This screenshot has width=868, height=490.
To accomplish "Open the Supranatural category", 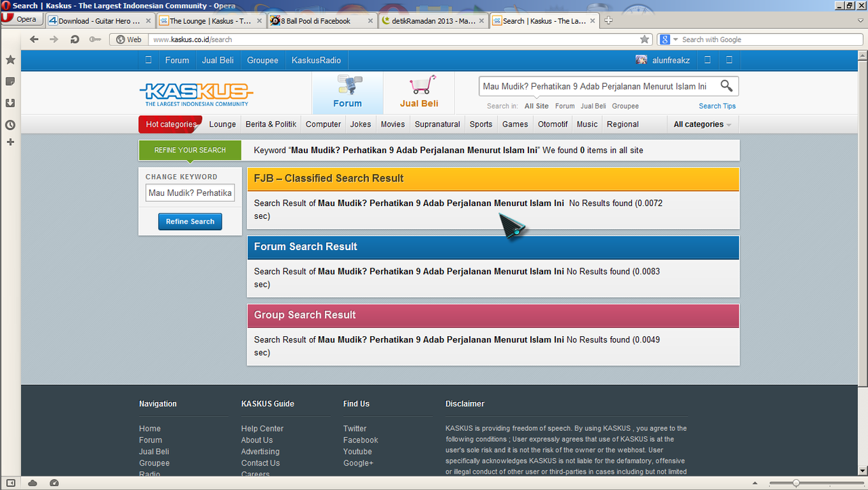I will pyautogui.click(x=437, y=124).
